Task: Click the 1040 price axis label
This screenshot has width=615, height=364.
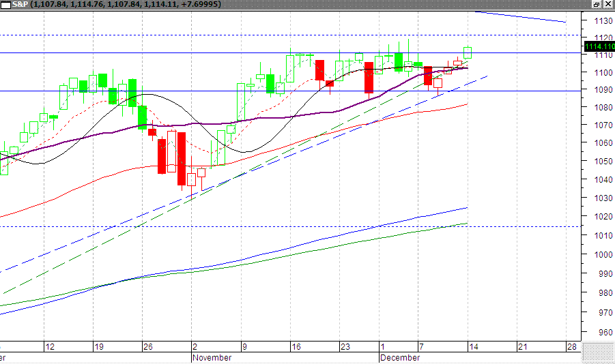Action: (x=603, y=180)
